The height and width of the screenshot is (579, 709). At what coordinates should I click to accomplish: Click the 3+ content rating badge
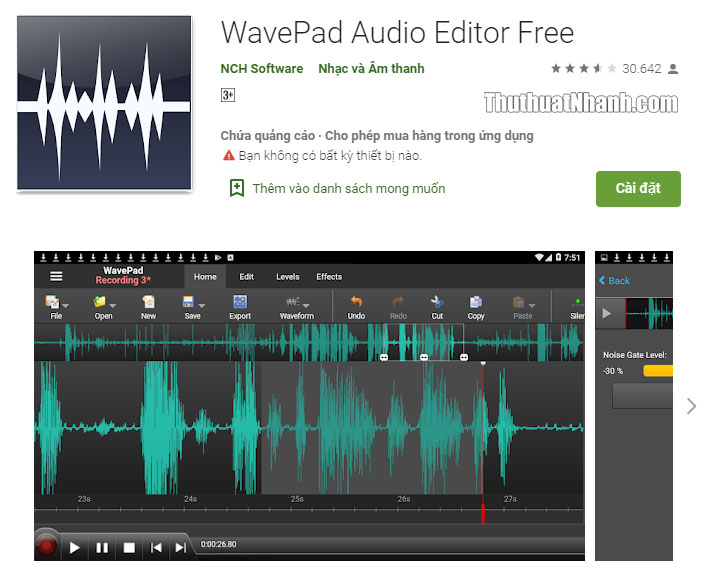pyautogui.click(x=228, y=95)
